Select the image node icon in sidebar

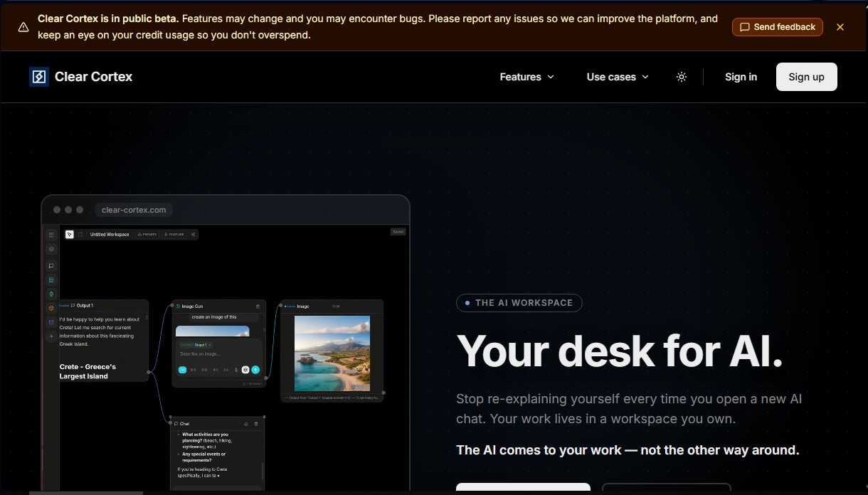(51, 280)
